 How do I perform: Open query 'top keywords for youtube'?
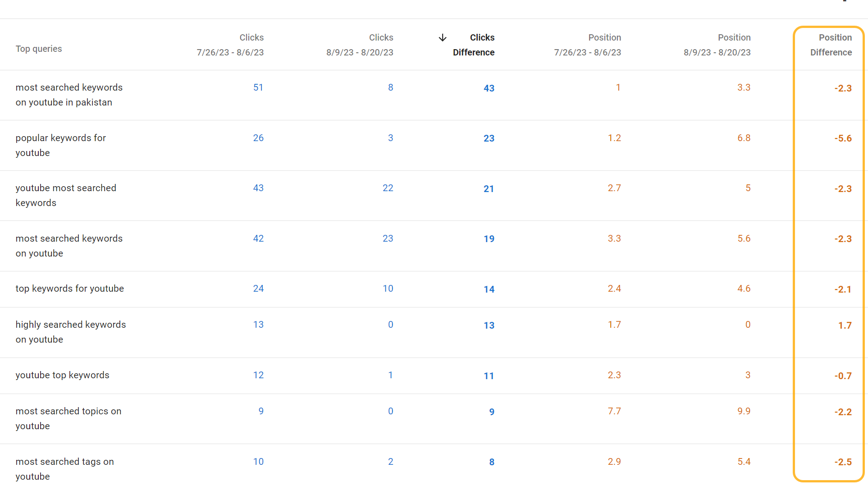coord(69,289)
